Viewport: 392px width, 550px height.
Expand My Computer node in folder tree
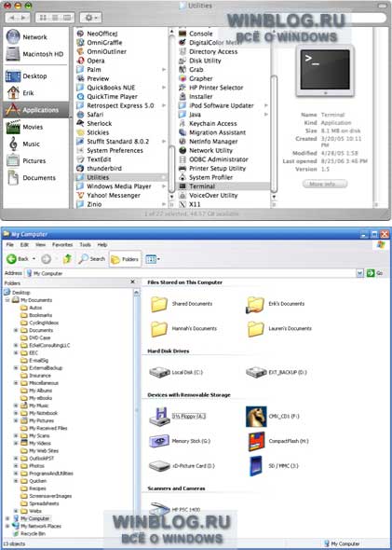click(x=7, y=518)
